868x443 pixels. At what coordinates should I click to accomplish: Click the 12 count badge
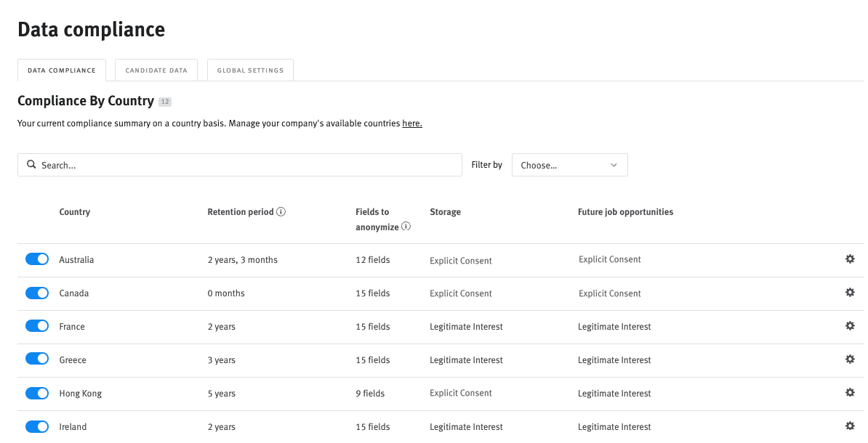pyautogui.click(x=165, y=101)
